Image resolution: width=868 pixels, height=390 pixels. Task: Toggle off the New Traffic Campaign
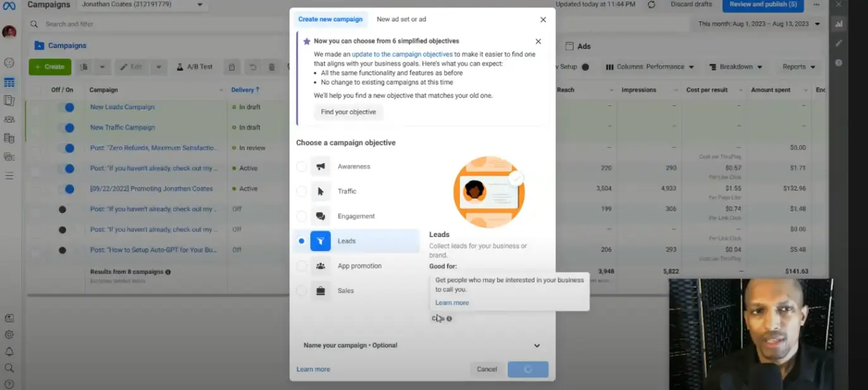(69, 127)
